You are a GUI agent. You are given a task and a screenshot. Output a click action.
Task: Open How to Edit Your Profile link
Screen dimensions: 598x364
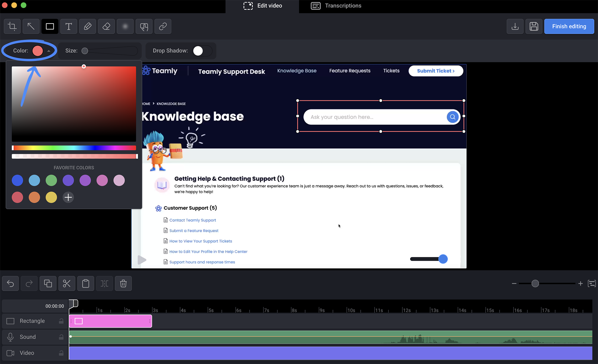click(x=208, y=252)
